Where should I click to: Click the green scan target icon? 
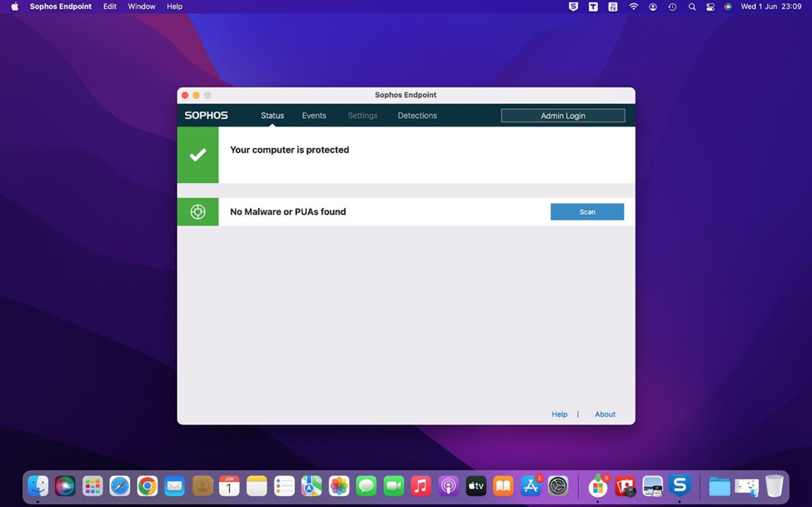[x=198, y=211]
